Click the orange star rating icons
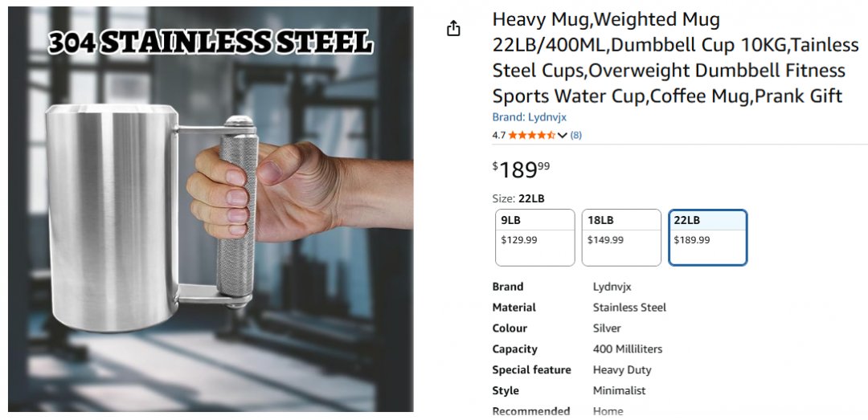Image resolution: width=868 pixels, height=420 pixels. point(531,135)
